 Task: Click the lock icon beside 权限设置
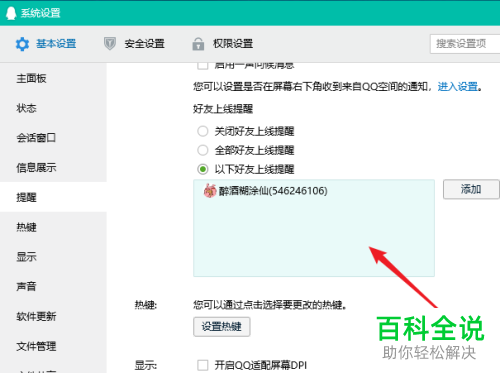click(x=198, y=44)
